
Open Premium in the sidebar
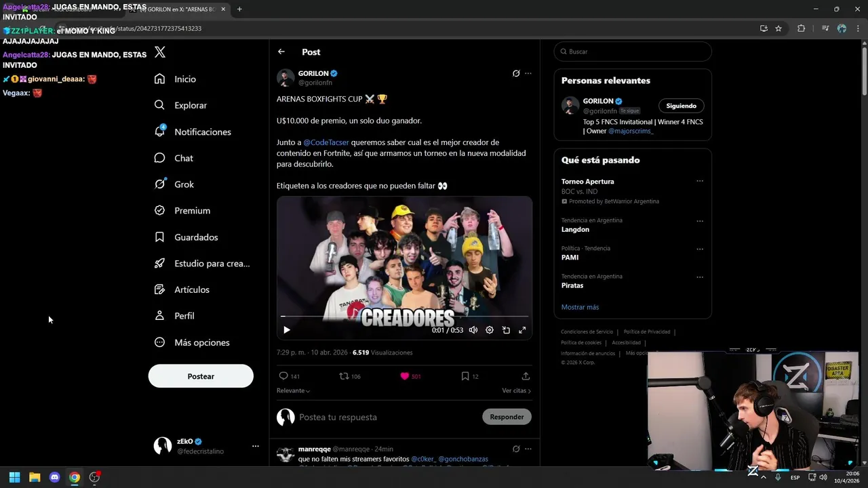[182, 211]
